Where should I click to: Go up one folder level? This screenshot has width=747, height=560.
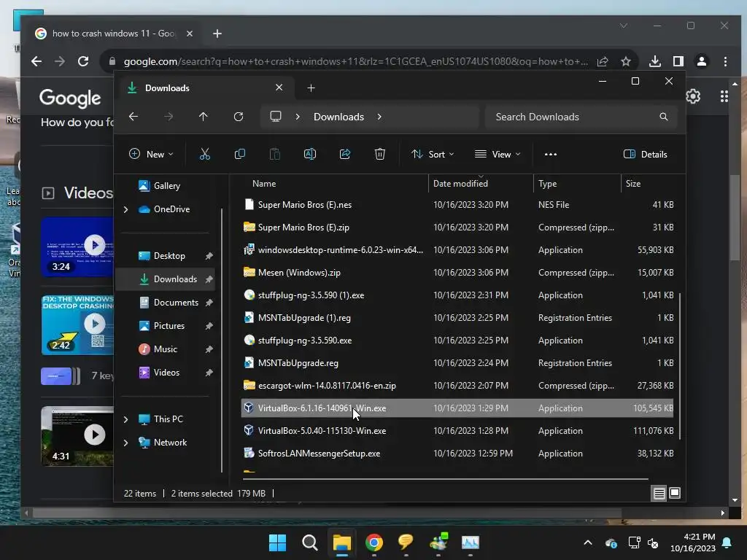204,117
